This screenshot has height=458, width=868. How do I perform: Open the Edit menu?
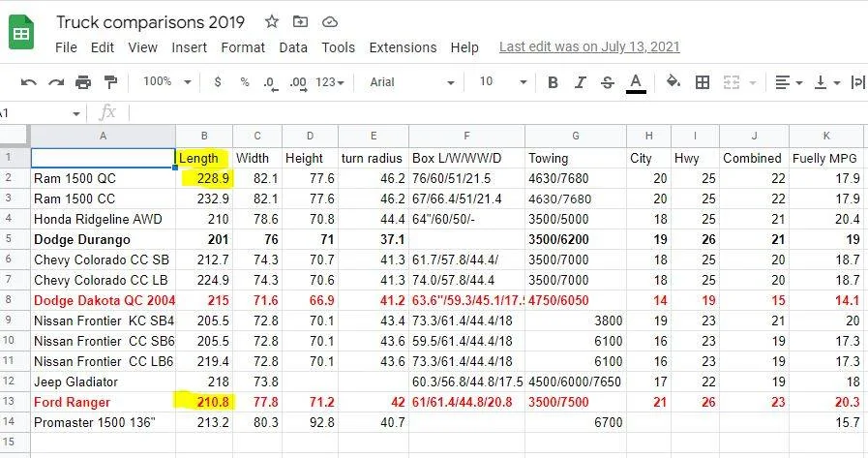click(103, 47)
